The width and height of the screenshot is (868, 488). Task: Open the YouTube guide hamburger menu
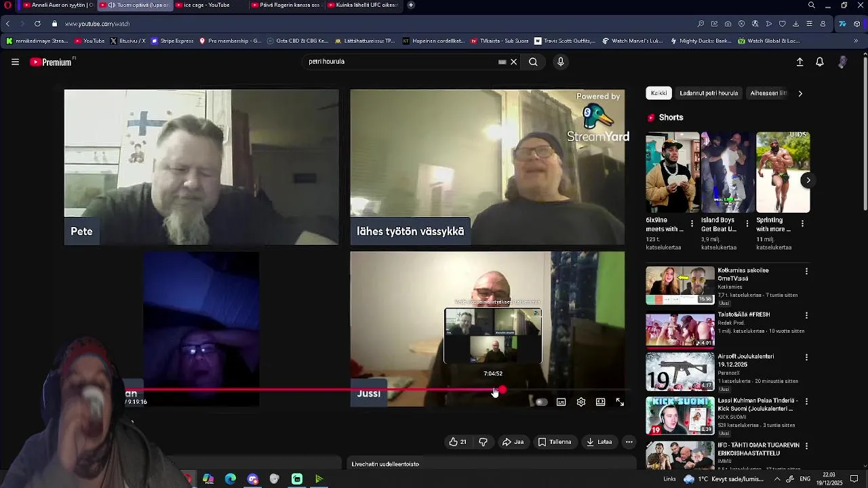(x=15, y=62)
